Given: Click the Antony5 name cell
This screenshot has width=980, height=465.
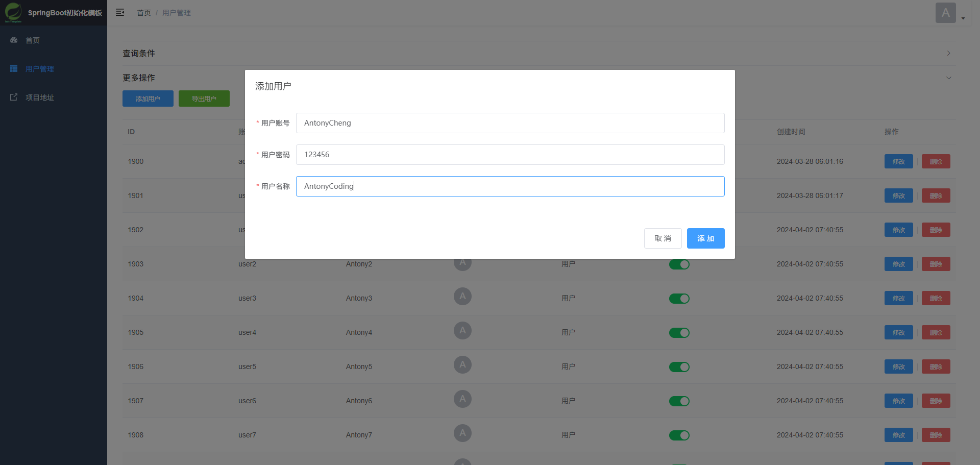Looking at the screenshot, I should tap(359, 366).
